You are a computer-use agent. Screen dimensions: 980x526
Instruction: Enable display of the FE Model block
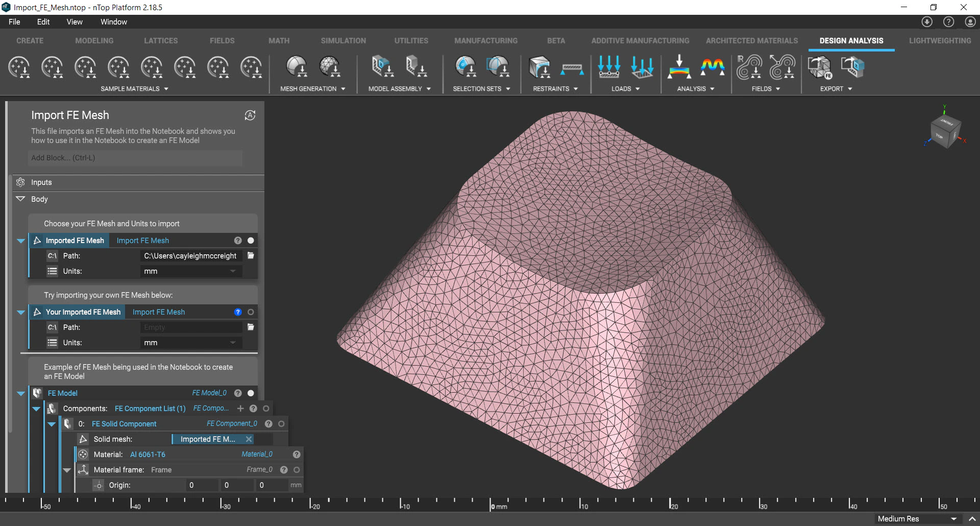click(x=250, y=393)
